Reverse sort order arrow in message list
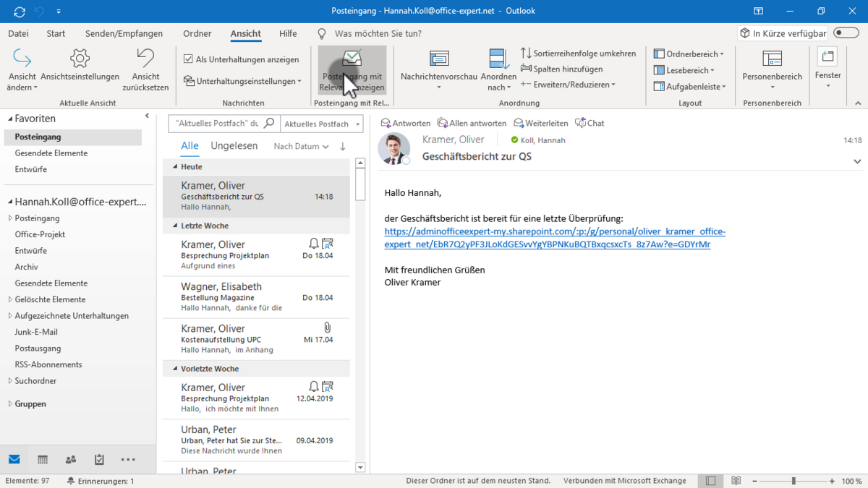This screenshot has width=868, height=488. [x=343, y=147]
